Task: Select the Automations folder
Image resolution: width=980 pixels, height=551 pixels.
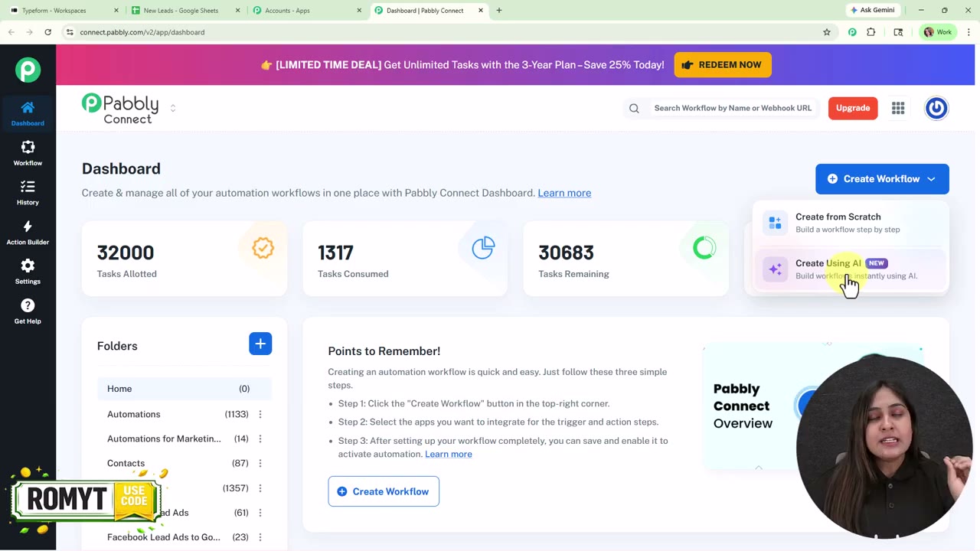Action: 133,414
